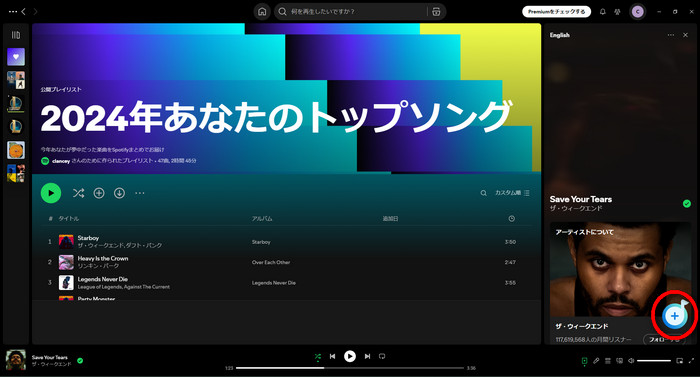Click the Premiumをチェックする button

556,12
